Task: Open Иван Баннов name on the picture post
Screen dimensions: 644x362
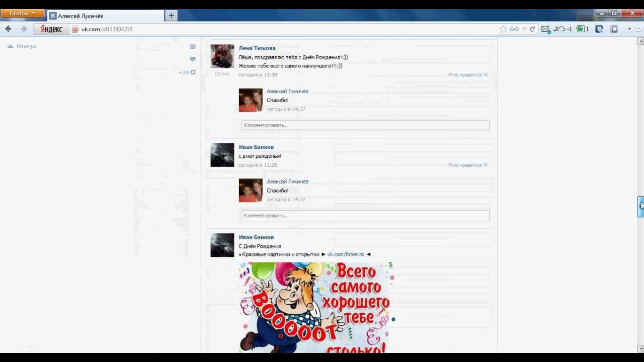Action: [x=256, y=237]
